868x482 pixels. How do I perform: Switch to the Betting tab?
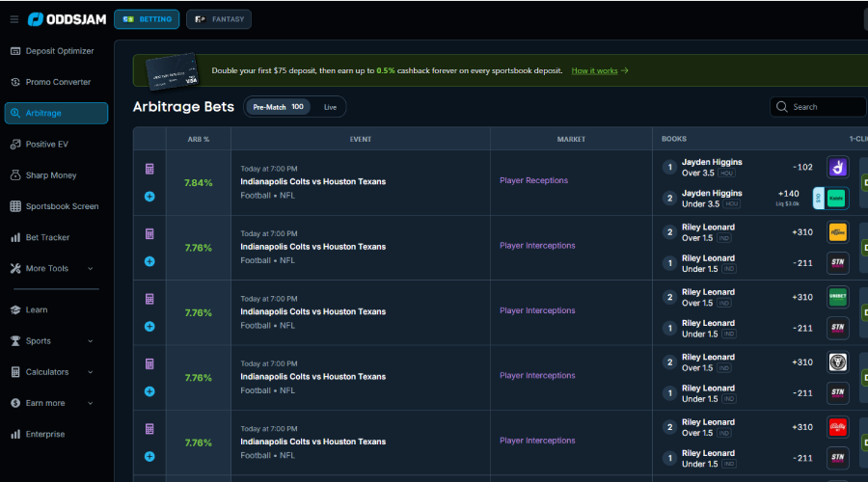point(147,19)
